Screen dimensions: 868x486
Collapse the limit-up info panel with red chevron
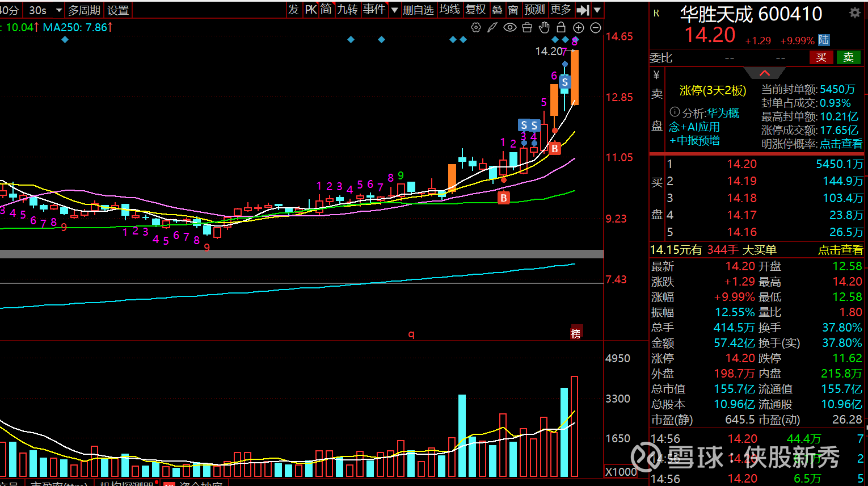[764, 73]
